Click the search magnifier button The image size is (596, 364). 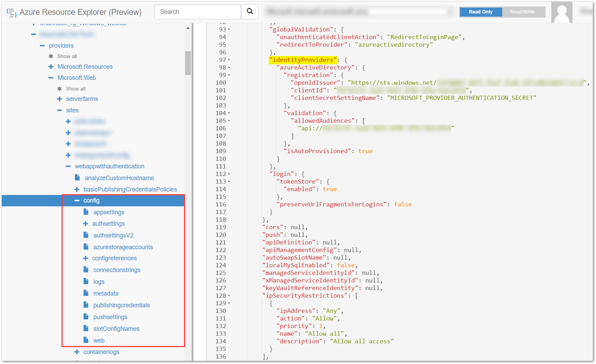pos(250,12)
